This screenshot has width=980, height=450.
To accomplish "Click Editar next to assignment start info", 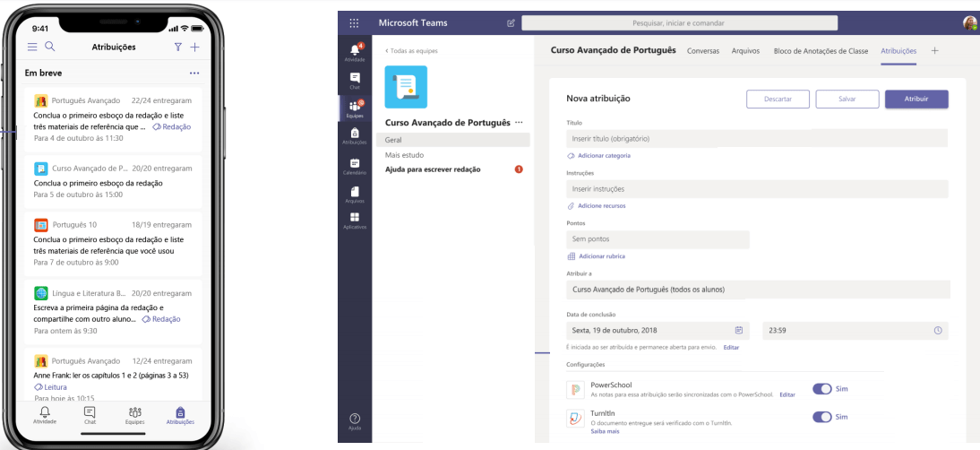I will pyautogui.click(x=731, y=347).
